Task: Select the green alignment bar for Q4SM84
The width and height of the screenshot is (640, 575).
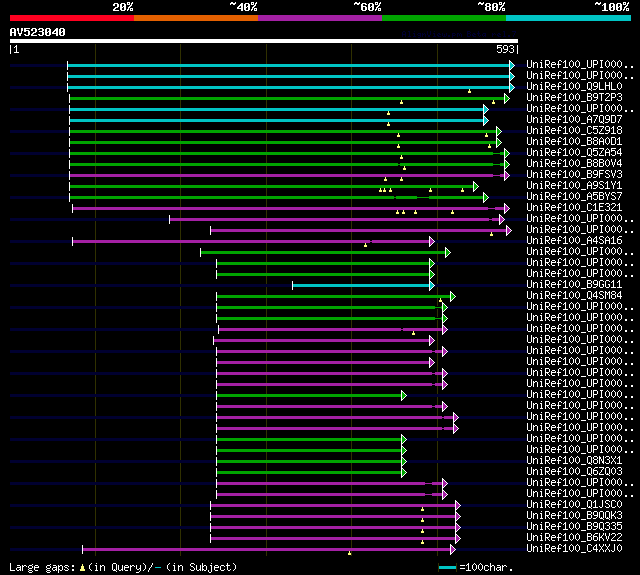Action: 333,297
